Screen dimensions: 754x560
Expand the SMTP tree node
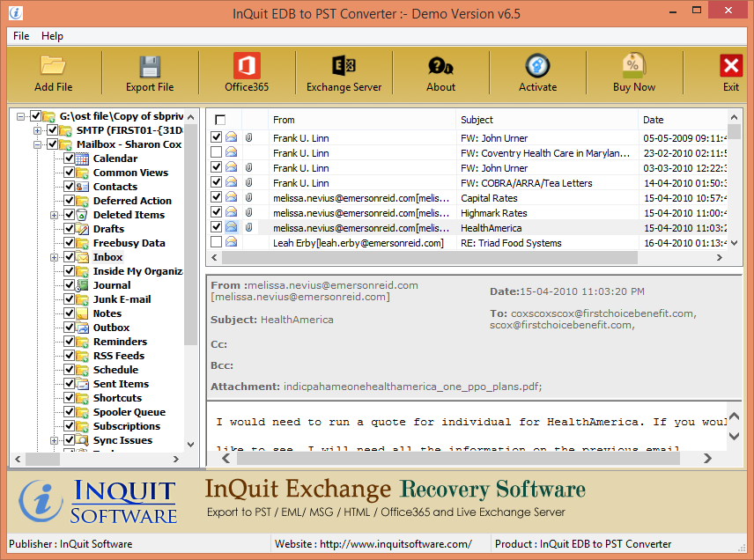point(37,131)
